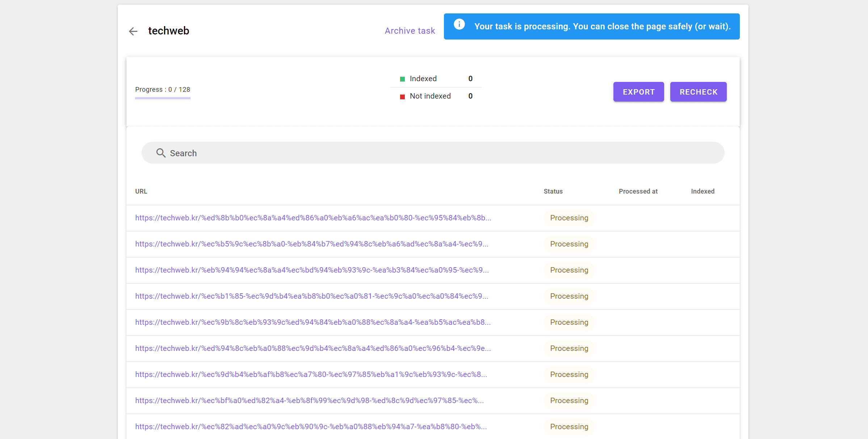The height and width of the screenshot is (439, 868).
Task: Click the task is processing banner message
Action: pos(603,26)
